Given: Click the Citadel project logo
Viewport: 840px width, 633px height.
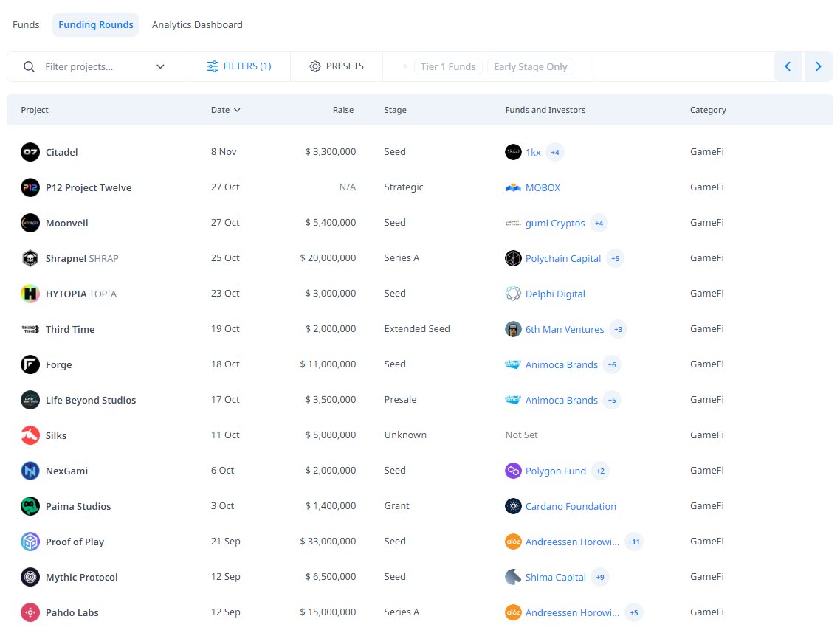Looking at the screenshot, I should 30,152.
